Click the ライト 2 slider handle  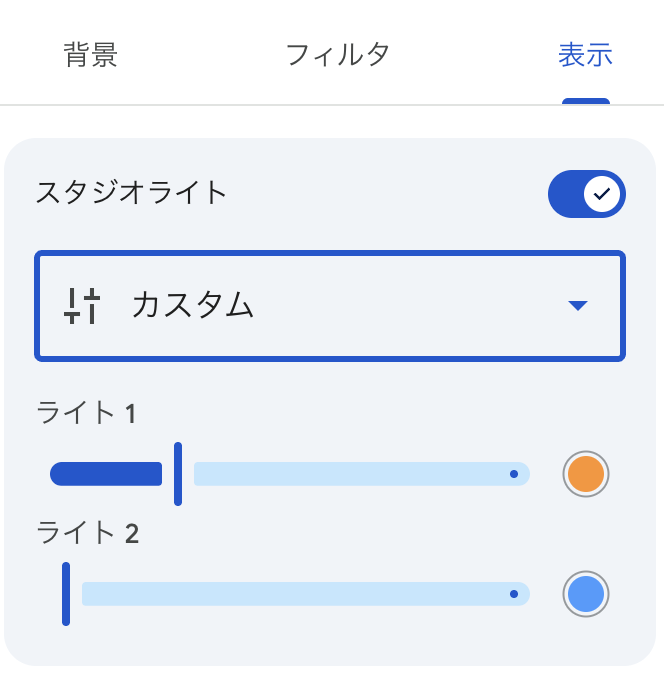click(x=66, y=594)
